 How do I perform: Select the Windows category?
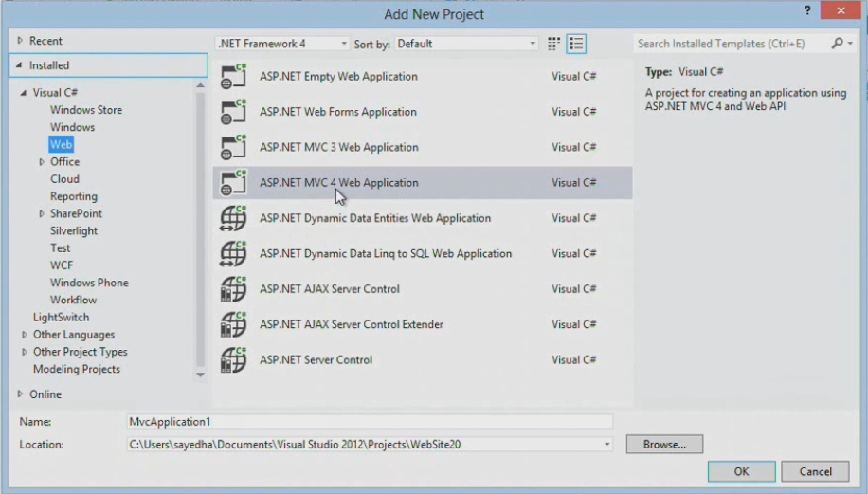coord(72,127)
